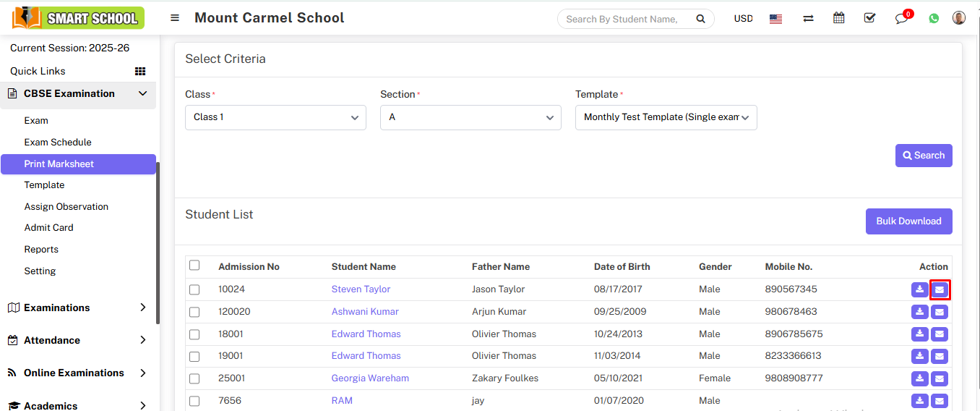This screenshot has width=980, height=411.
Task: Go to Exam Schedule in sidebar
Action: click(x=58, y=142)
